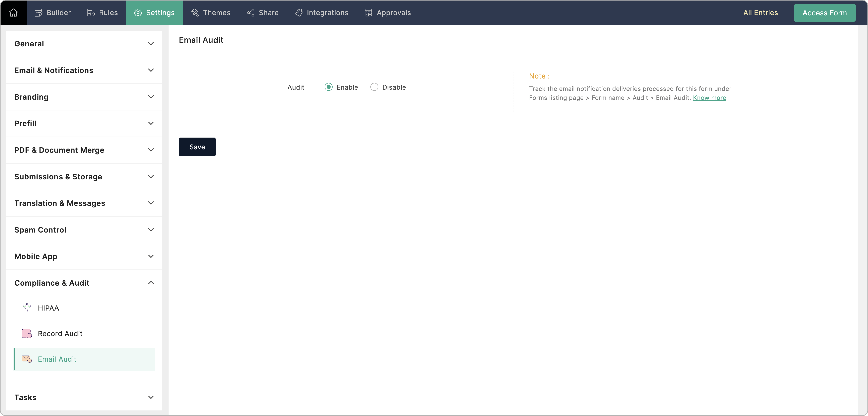Click the Share nodes icon
This screenshot has height=416, width=868.
(x=251, y=13)
